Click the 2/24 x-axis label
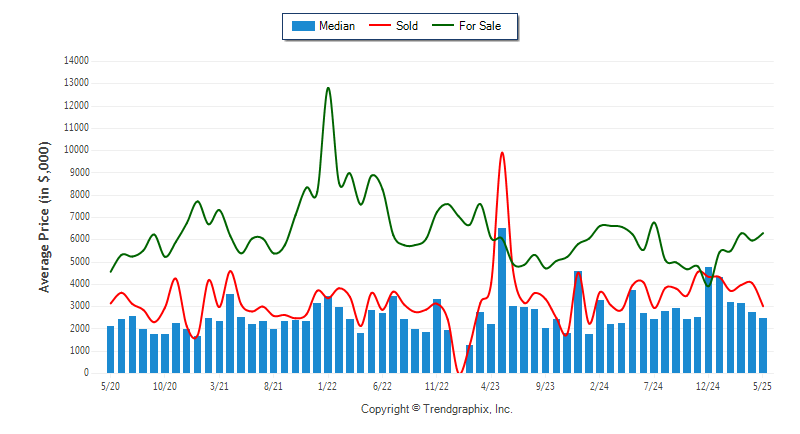800x434 pixels. pyautogui.click(x=599, y=387)
